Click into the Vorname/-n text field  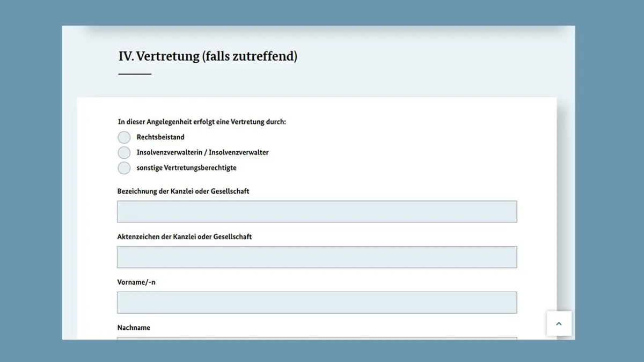coord(317,302)
